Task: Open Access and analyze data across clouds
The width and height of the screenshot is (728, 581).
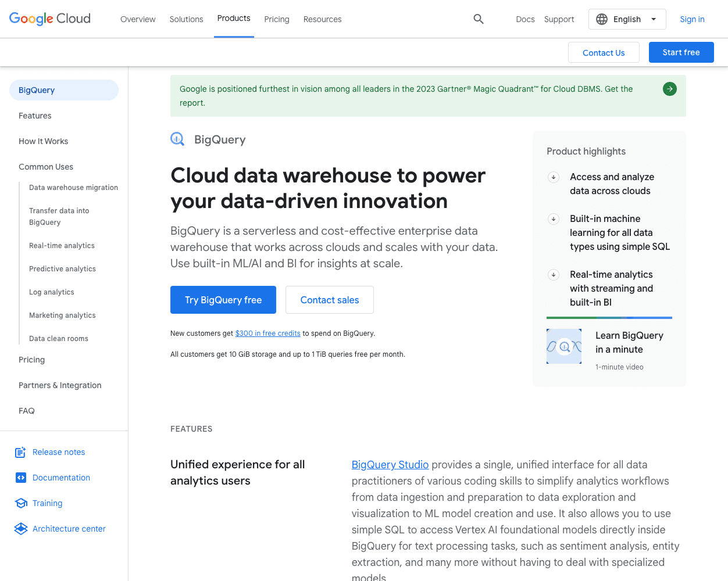Action: click(x=612, y=184)
